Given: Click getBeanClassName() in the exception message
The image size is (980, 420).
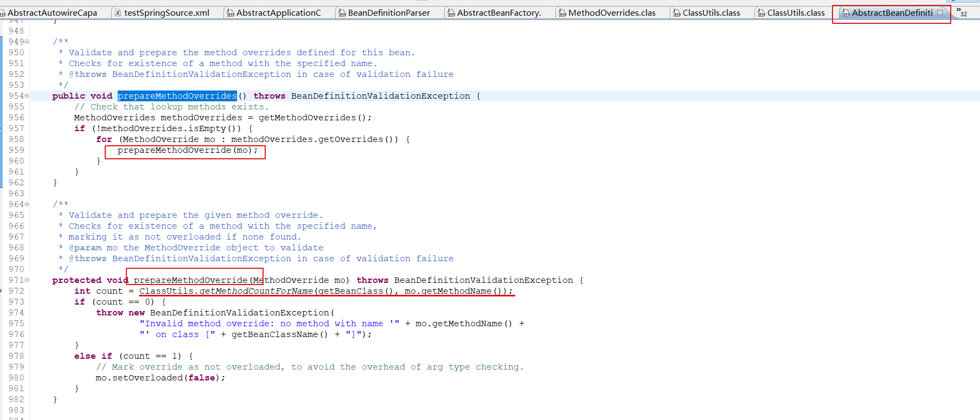Looking at the screenshot, I should click(x=280, y=334).
